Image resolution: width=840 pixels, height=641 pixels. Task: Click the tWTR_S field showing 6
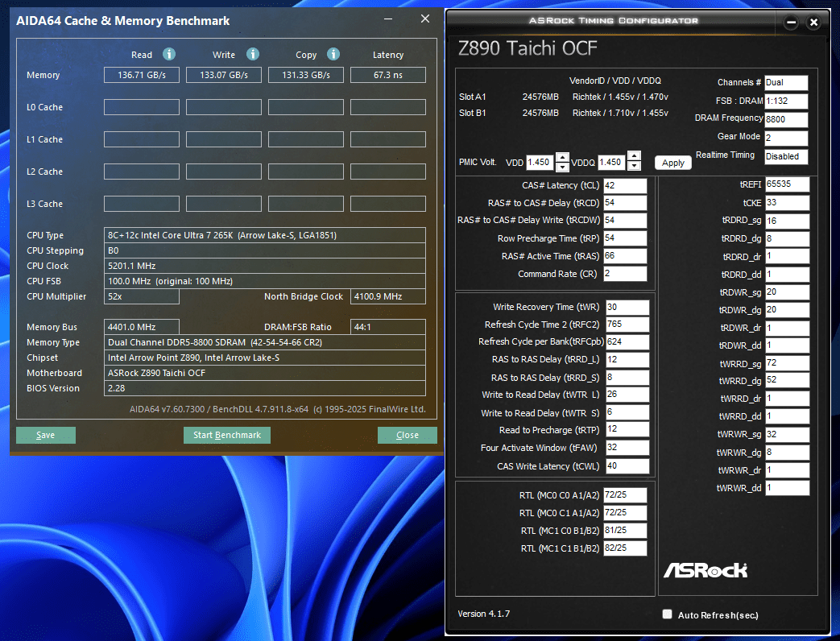[627, 412]
